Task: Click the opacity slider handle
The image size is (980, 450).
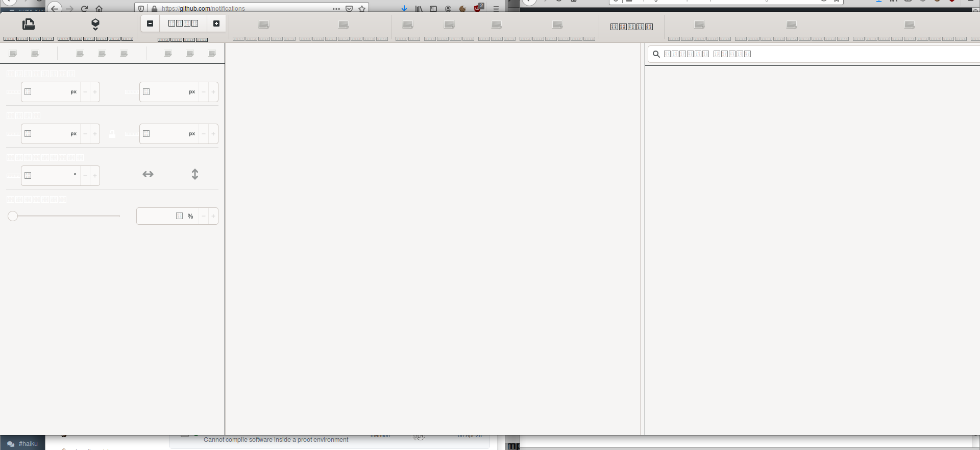Action: pyautogui.click(x=13, y=216)
